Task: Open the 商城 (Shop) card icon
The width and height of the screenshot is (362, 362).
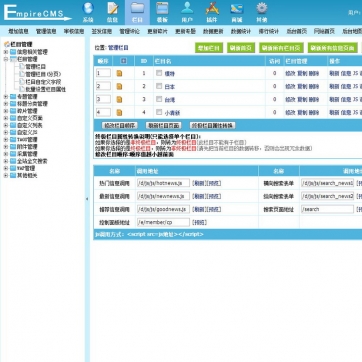Action: [x=237, y=9]
